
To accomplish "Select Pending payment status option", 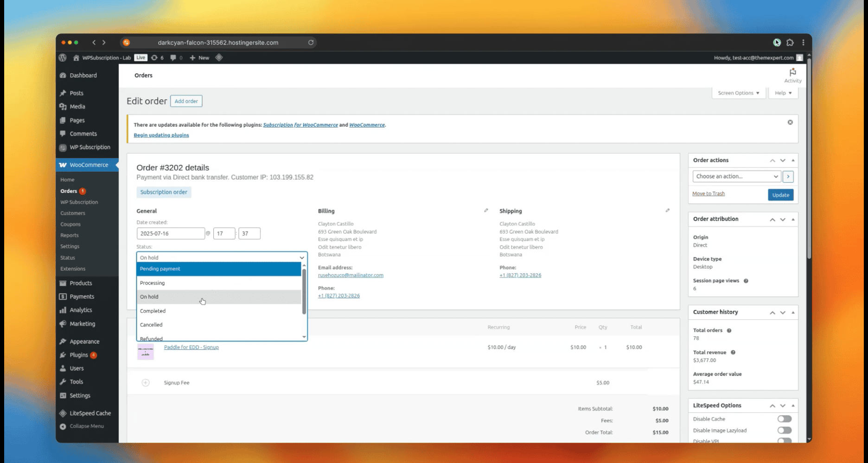I will pyautogui.click(x=219, y=269).
